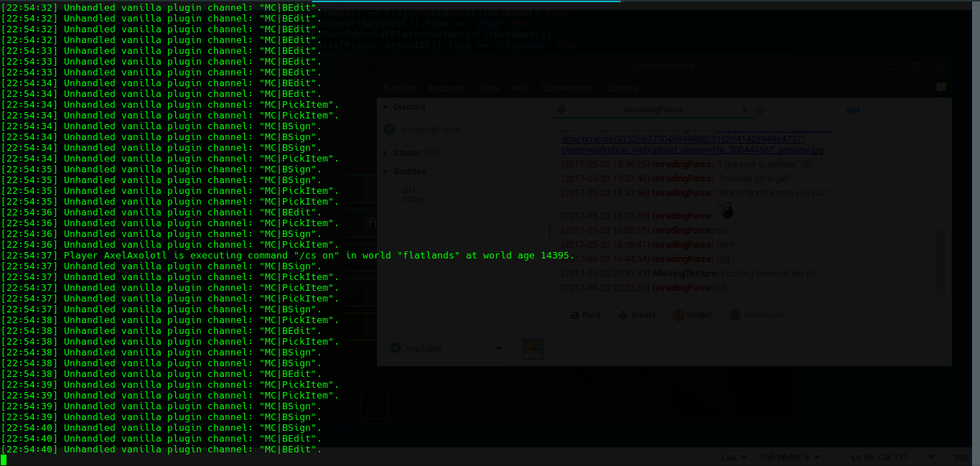This screenshot has height=466, width=980.
Task: Open the Help menu in Pidgin
Action: [x=521, y=88]
